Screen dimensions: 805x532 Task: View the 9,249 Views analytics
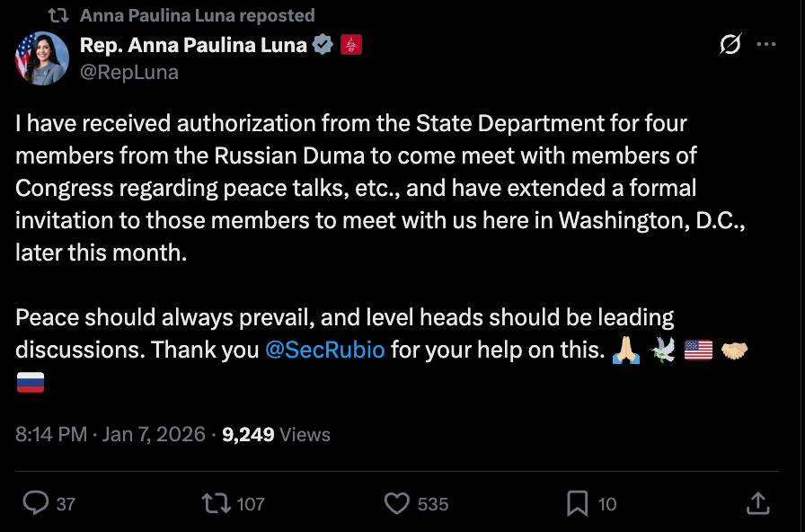pyautogui.click(x=276, y=434)
